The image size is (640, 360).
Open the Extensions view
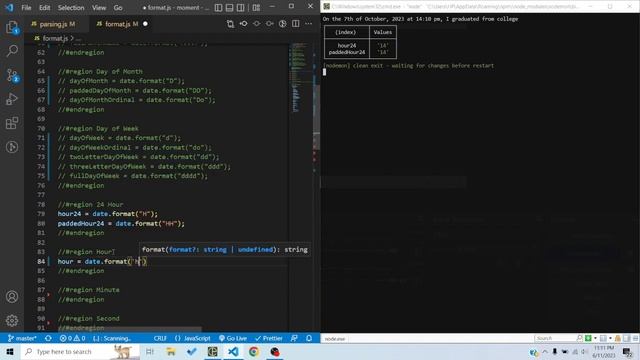(x=12, y=123)
